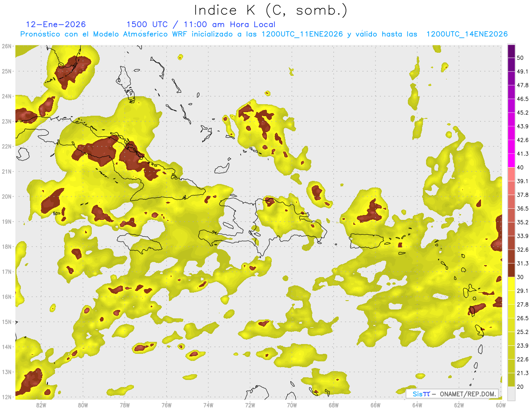This screenshot has height=411, width=532.
Task: Click the colorbar value '33.9'
Action: pos(523,236)
